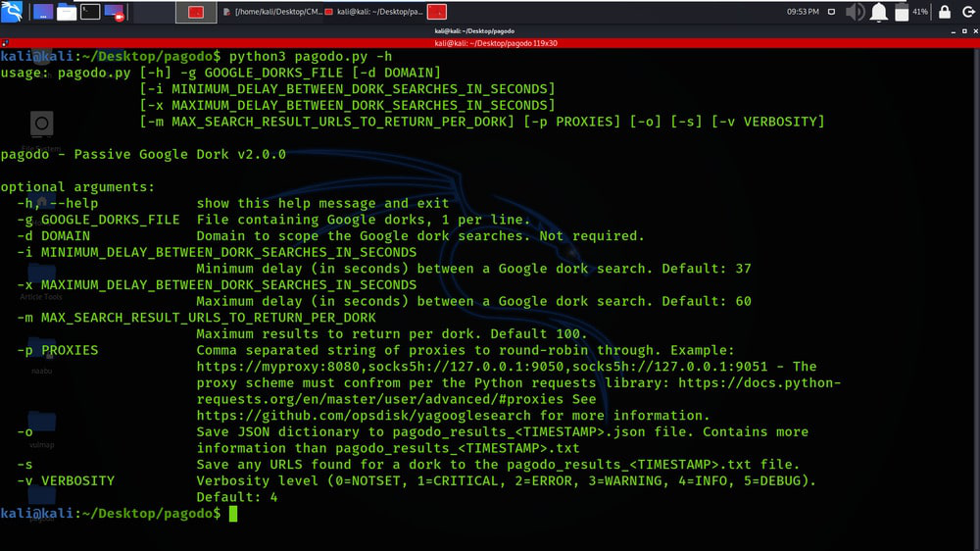Click the 'pagodo - Passive Google Dork v2.0.0' line
The height and width of the screenshot is (551, 980).
(143, 155)
